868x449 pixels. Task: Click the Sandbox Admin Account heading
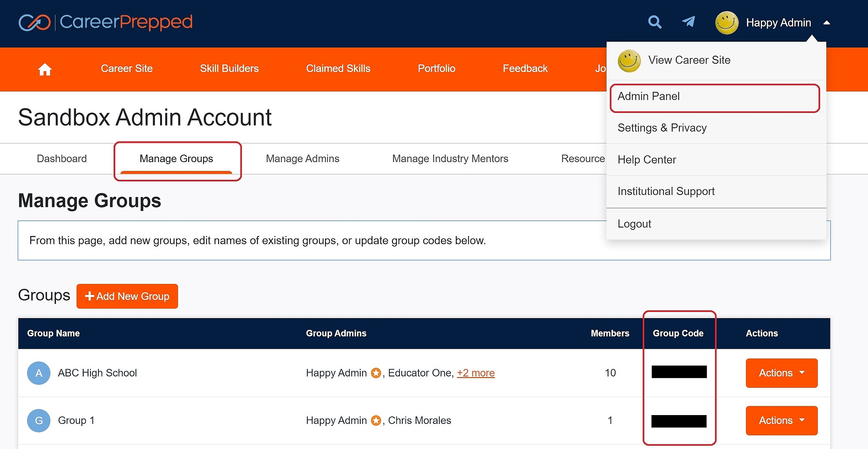(145, 117)
